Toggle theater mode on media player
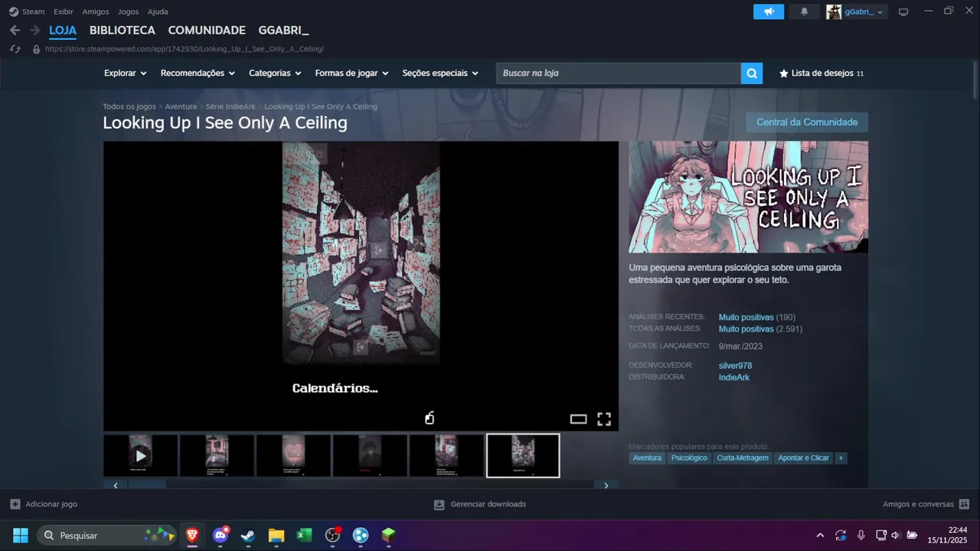 tap(578, 419)
